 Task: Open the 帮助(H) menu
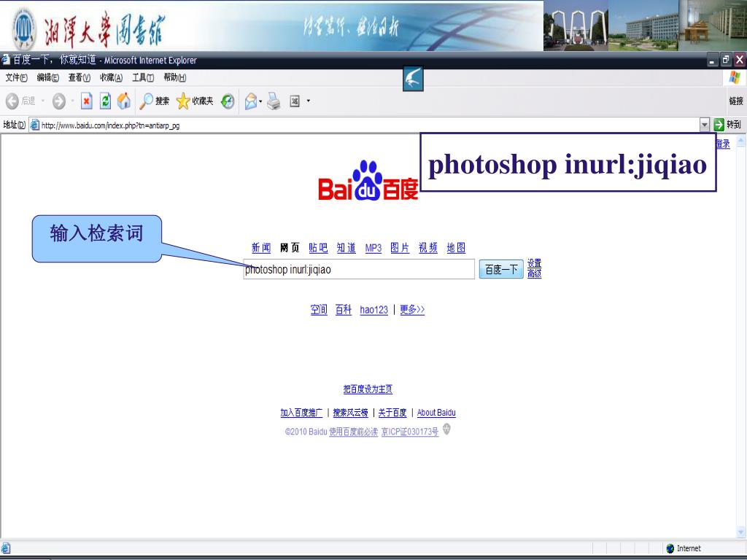click(x=175, y=77)
